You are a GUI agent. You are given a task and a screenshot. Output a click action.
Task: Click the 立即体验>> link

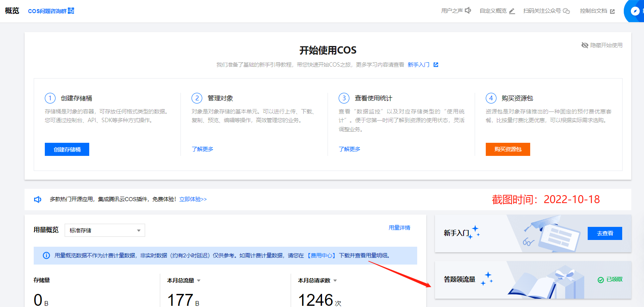(193, 199)
